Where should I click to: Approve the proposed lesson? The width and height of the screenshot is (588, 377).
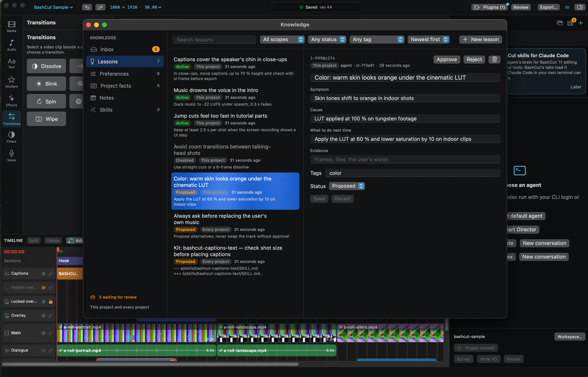click(447, 59)
